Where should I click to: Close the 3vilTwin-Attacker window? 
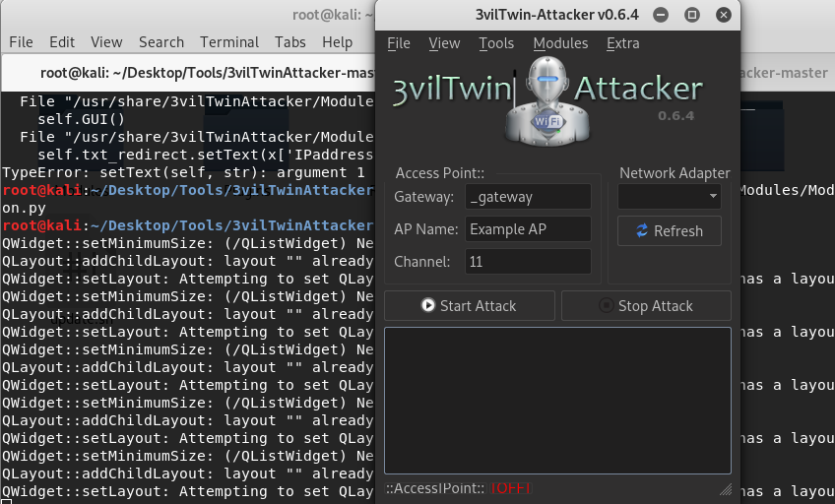(723, 15)
